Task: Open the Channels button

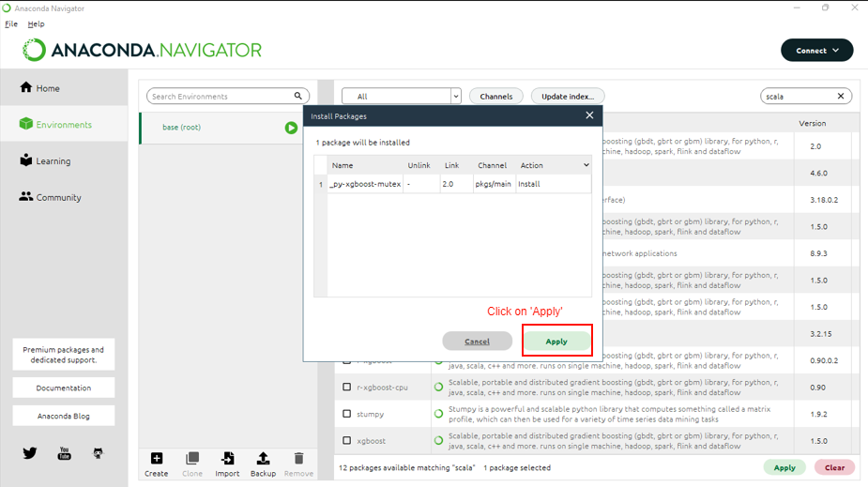Action: (496, 97)
